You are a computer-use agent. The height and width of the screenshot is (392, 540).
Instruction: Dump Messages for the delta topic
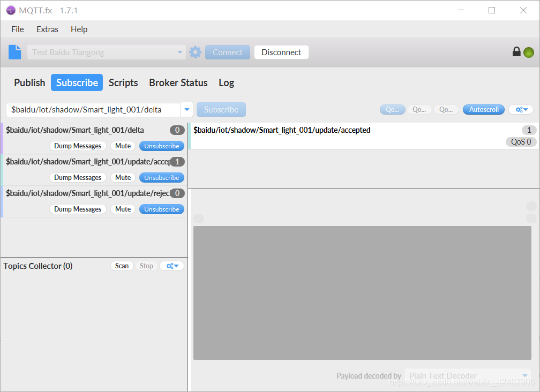[x=78, y=146]
